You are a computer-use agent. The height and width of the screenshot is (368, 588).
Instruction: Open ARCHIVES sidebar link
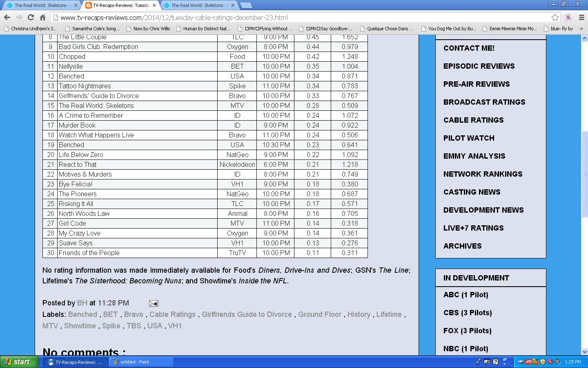pos(462,246)
